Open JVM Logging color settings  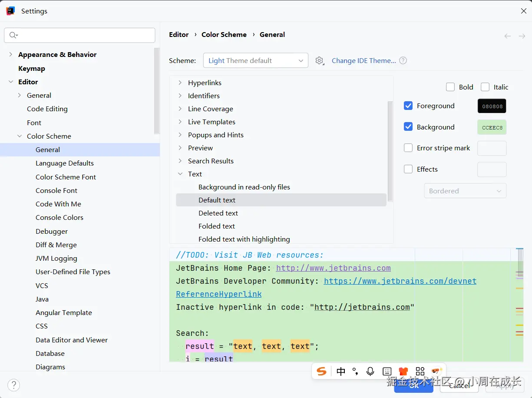point(56,258)
